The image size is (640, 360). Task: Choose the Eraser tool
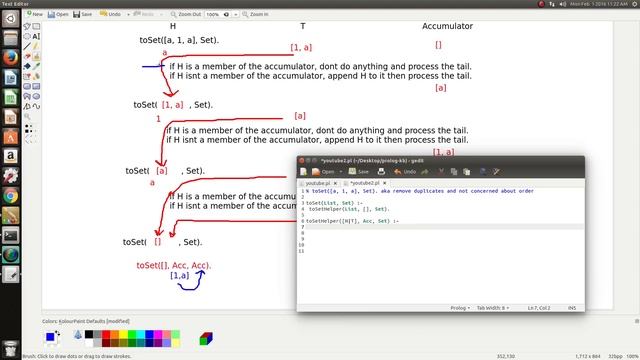[x=27, y=56]
